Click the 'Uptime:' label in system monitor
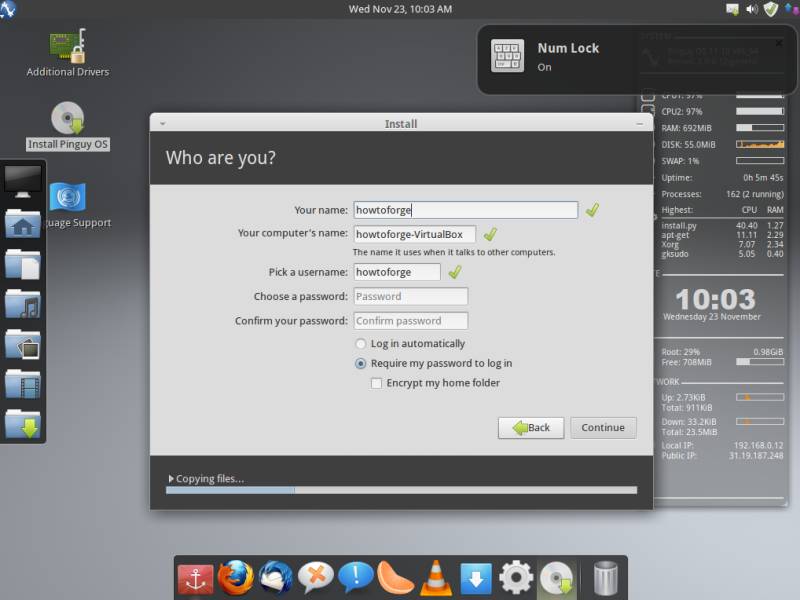Image resolution: width=800 pixels, height=600 pixels. tap(677, 178)
